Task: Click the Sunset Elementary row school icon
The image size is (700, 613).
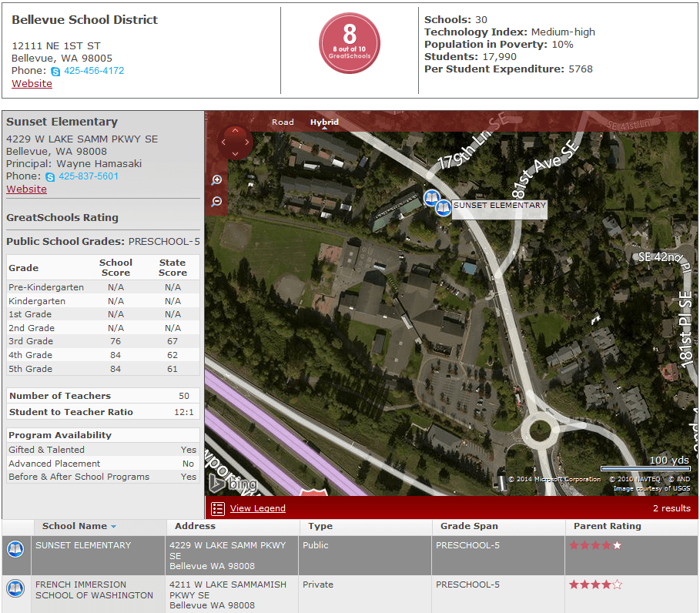Action: point(15,549)
